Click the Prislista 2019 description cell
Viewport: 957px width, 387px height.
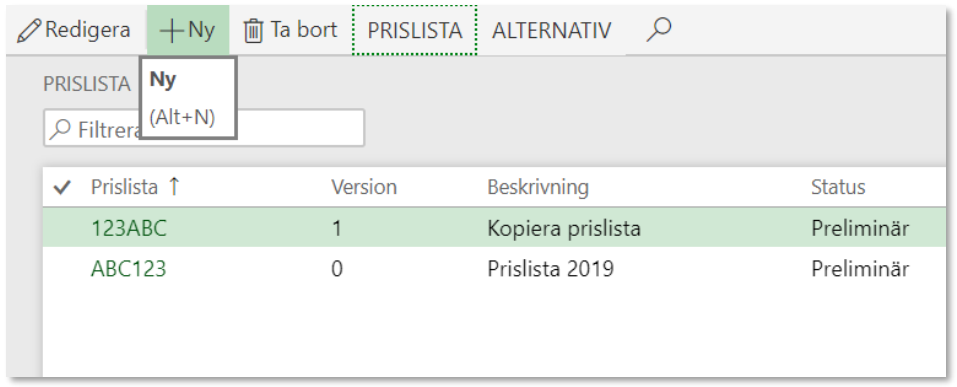[551, 269]
